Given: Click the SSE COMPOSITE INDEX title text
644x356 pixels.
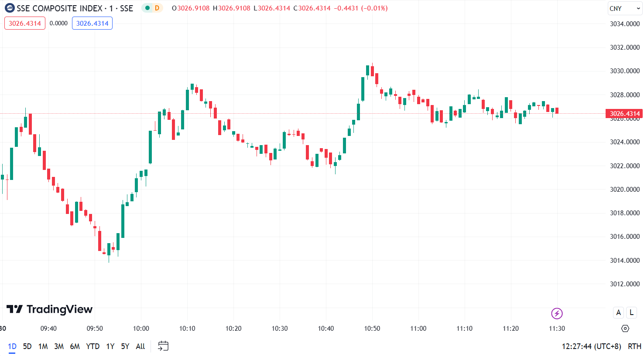Looking at the screenshot, I should coord(59,8).
